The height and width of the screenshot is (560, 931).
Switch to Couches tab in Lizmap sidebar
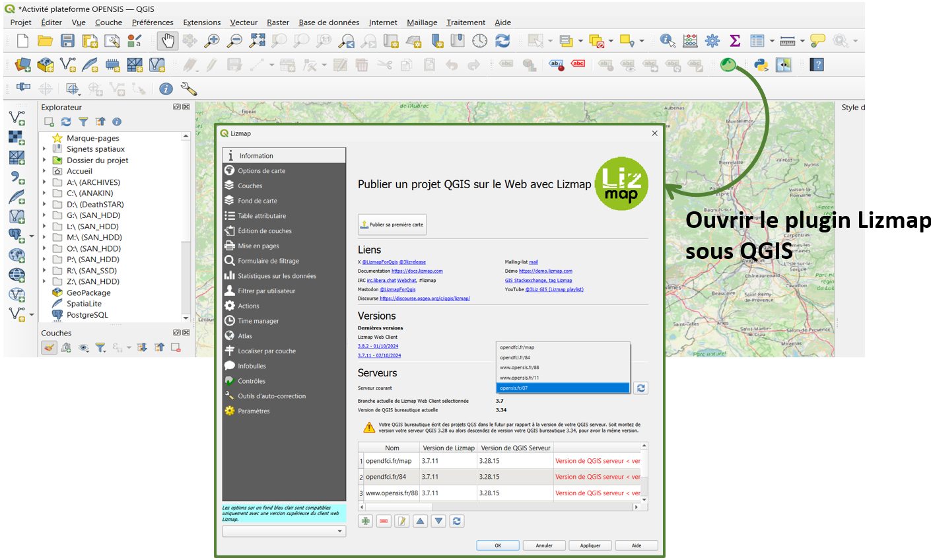[250, 186]
